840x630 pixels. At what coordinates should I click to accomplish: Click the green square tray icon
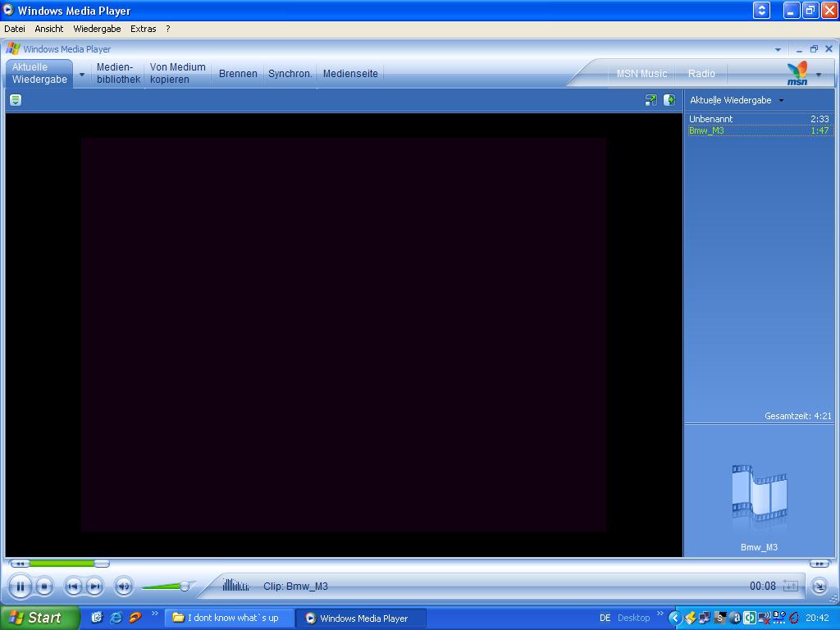(x=750, y=618)
